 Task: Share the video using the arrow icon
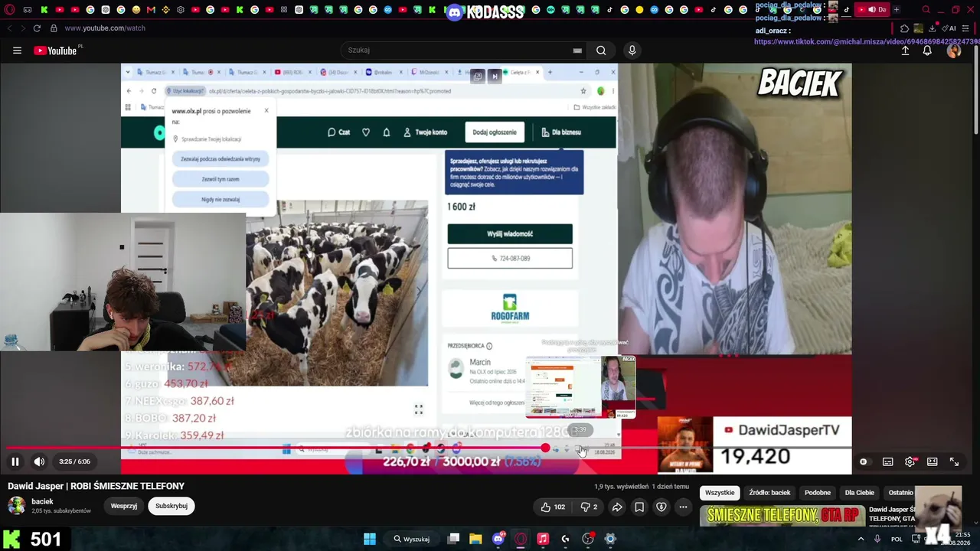(617, 507)
